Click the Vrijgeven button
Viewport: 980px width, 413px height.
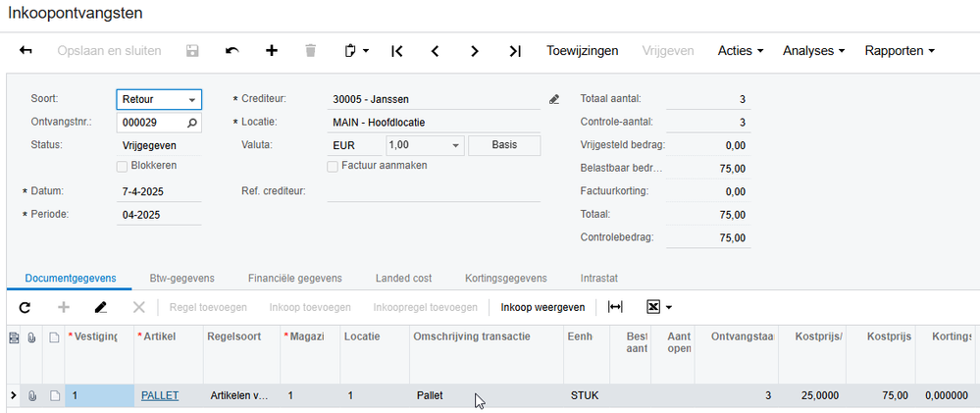click(668, 51)
